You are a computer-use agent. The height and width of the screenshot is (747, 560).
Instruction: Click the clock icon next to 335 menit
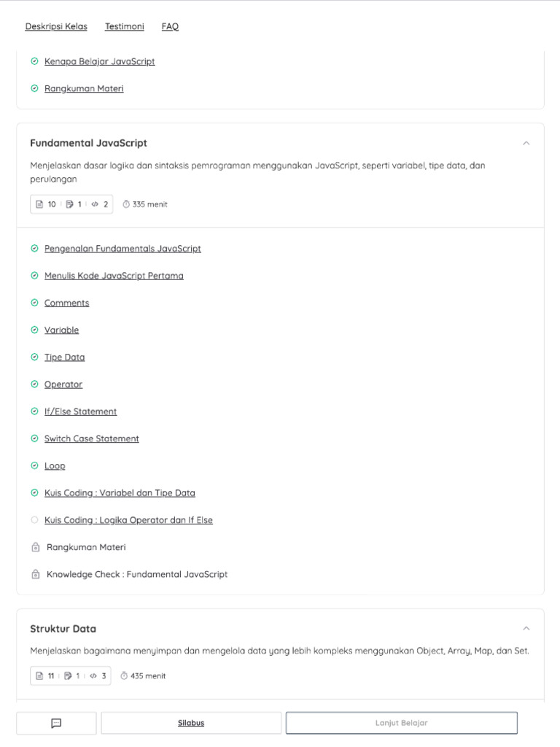click(125, 204)
